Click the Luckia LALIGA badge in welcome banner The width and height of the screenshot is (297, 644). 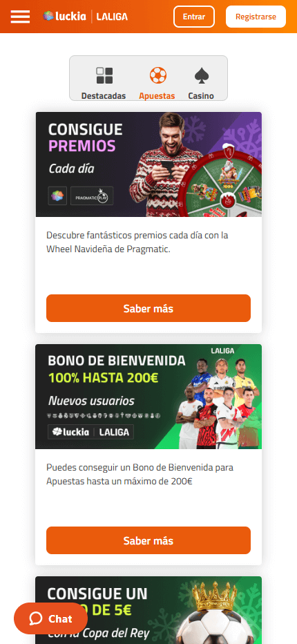[x=90, y=432]
